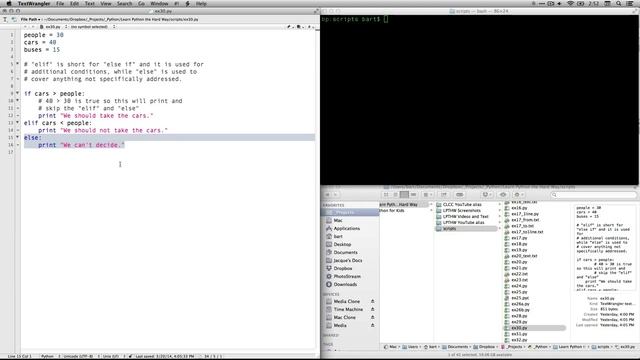Image resolution: width=640 pixels, height=360 pixels.
Task: Collapse the if block fold at line 9
Action: click(17, 93)
